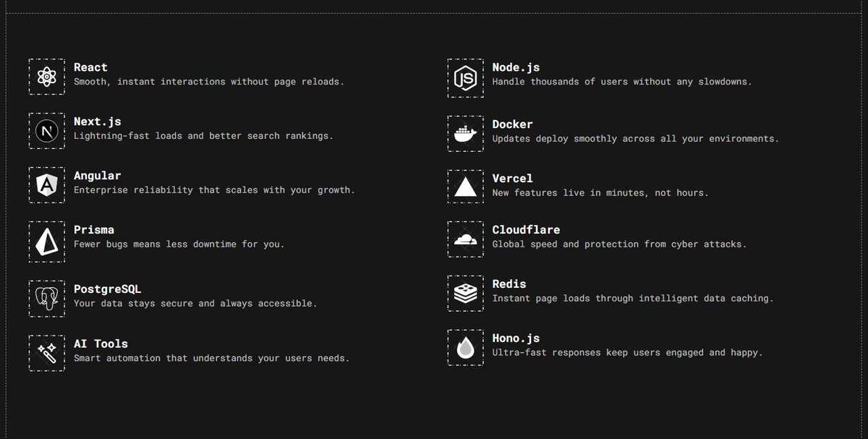The width and height of the screenshot is (868, 439).
Task: Click the Cloudflare cloud icon
Action: pos(465,239)
